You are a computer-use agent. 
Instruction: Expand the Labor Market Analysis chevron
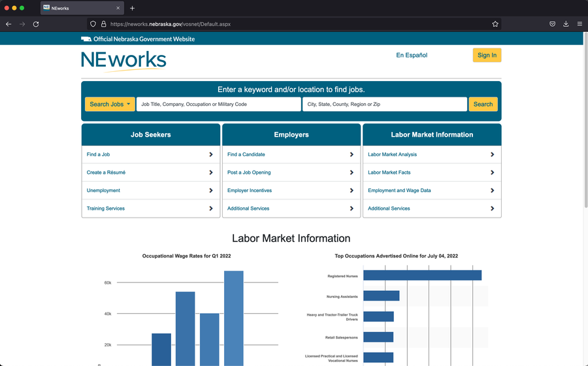tap(492, 155)
